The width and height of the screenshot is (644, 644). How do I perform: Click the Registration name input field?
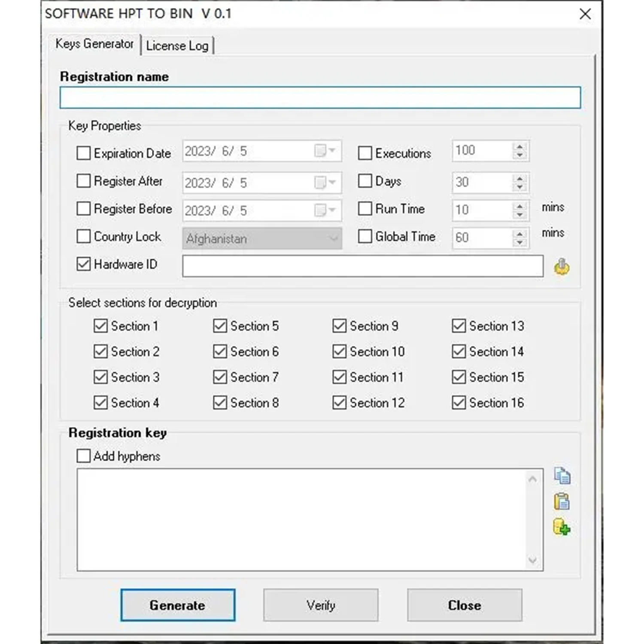click(x=320, y=97)
